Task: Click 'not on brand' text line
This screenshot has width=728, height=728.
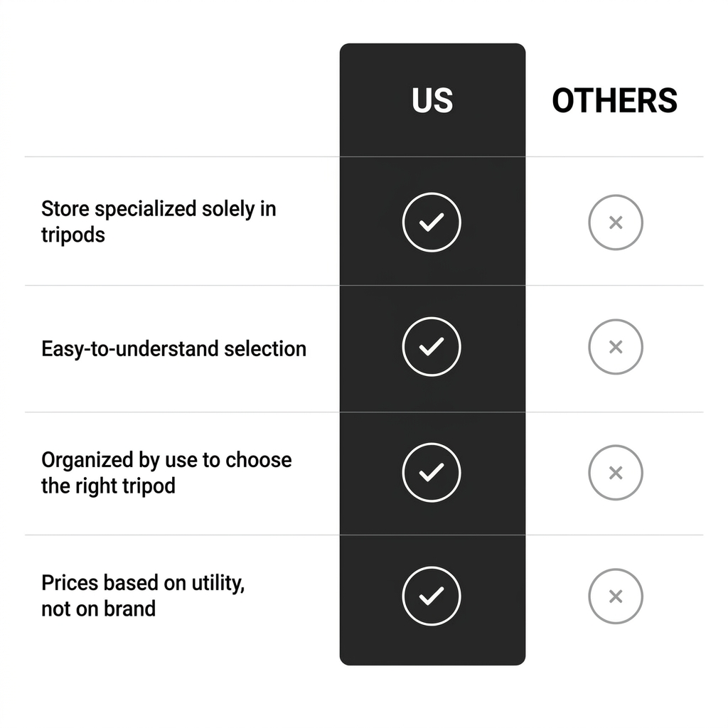Action: coord(98,609)
